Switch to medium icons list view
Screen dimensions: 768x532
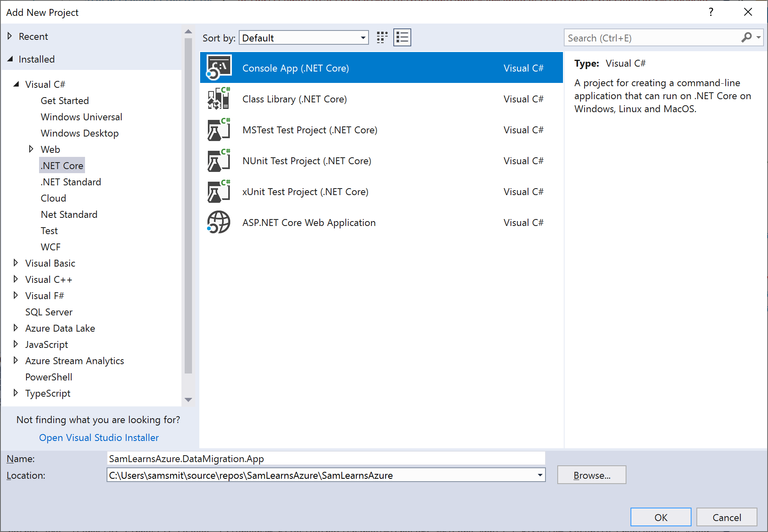point(402,38)
